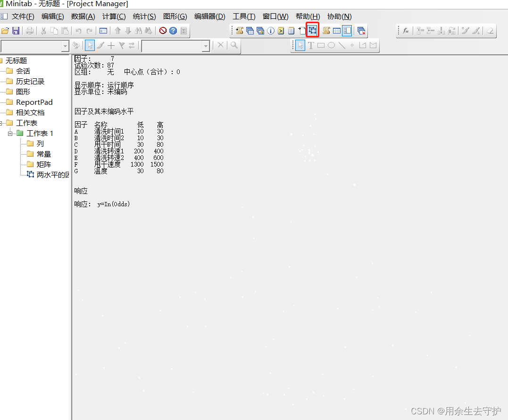Show related documents page icon
Image resolution: width=508 pixels, height=420 pixels.
tap(301, 31)
